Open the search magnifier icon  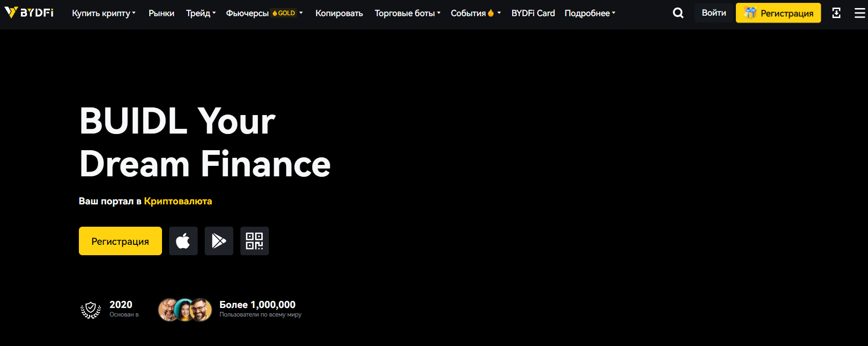(678, 13)
